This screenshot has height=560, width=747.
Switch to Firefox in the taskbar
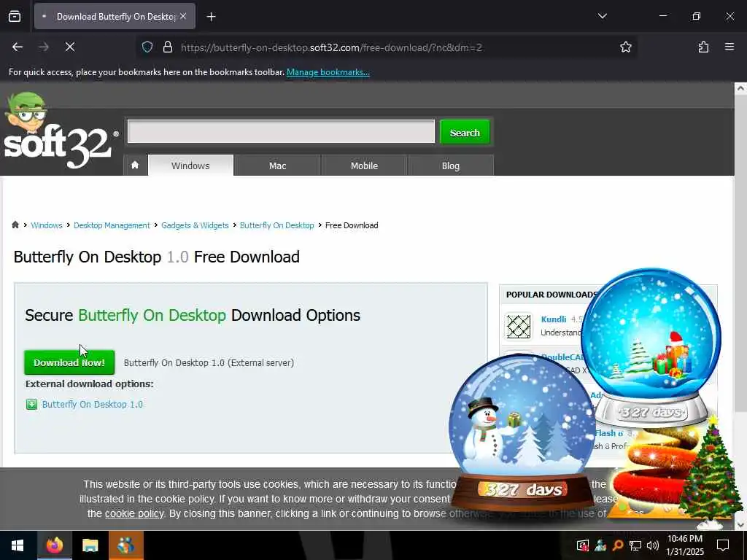[54, 545]
